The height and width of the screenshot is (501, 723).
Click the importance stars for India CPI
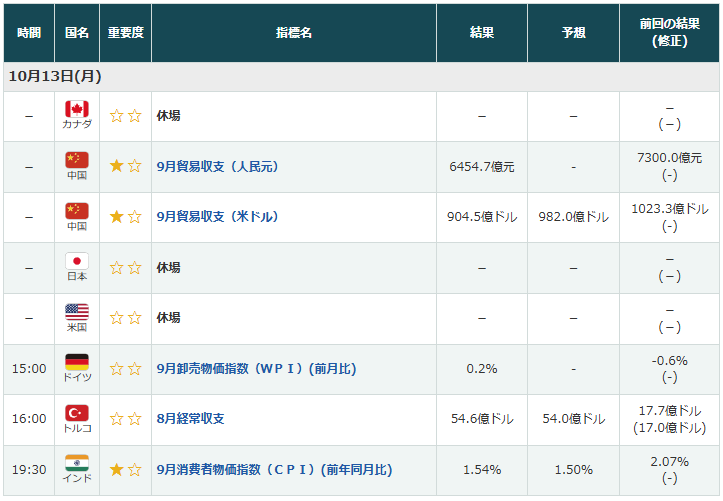[x=125, y=470]
